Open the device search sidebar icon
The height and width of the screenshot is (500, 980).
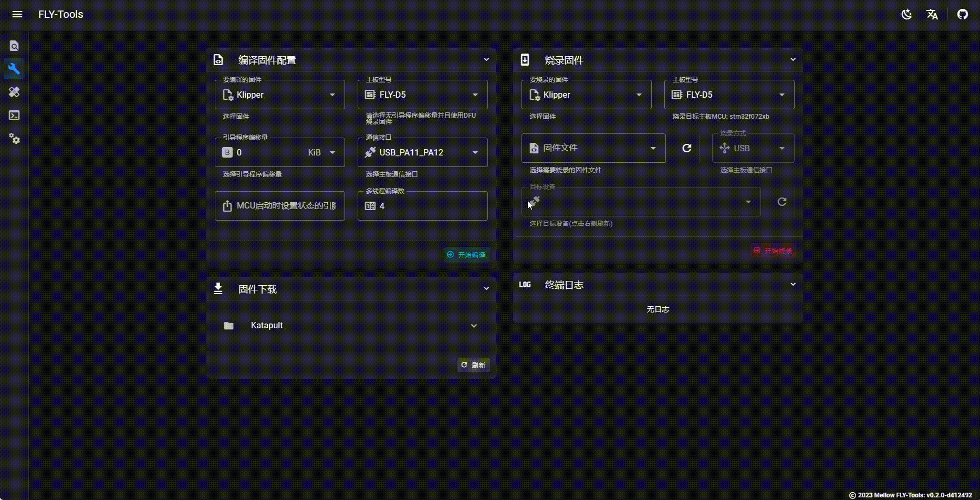[14, 46]
